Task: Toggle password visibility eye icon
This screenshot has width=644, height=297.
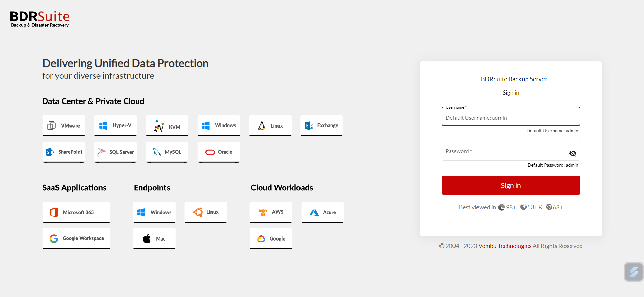Action: [573, 153]
